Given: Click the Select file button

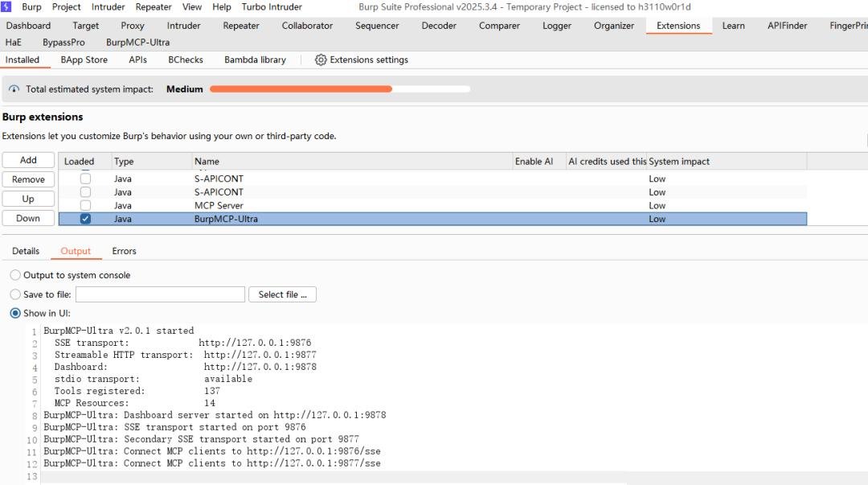Looking at the screenshot, I should (x=282, y=294).
